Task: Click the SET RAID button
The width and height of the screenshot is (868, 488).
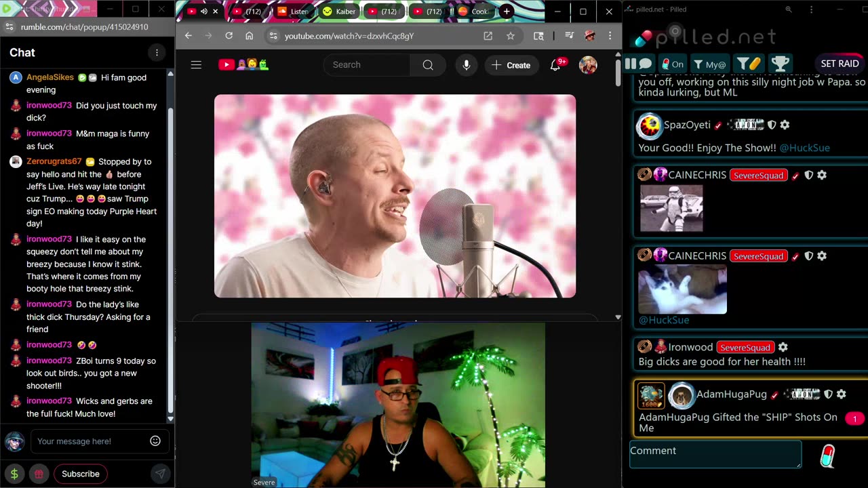Action: coord(840,64)
